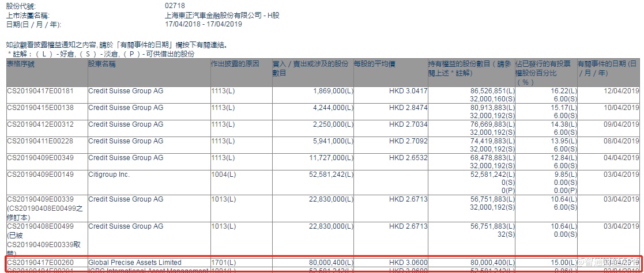The image size is (644, 273).
Task: Select form serial CS20190411E00228
Action: point(40,141)
